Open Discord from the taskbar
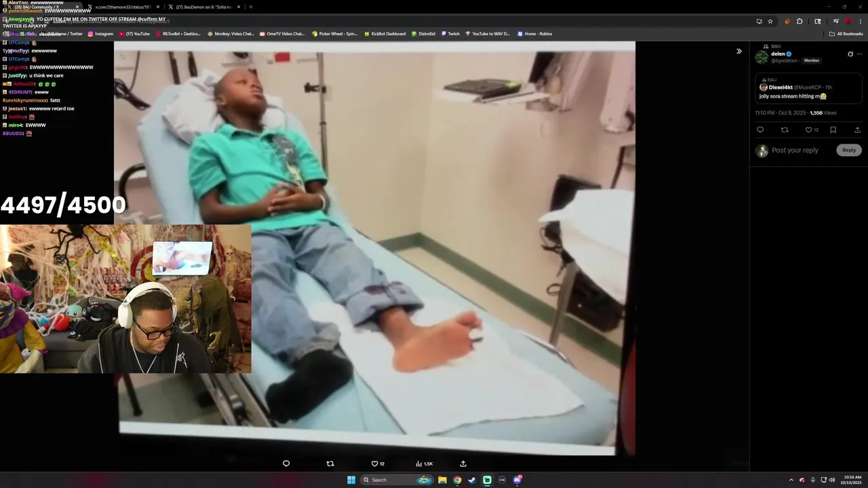The height and width of the screenshot is (488, 868). [x=517, y=480]
